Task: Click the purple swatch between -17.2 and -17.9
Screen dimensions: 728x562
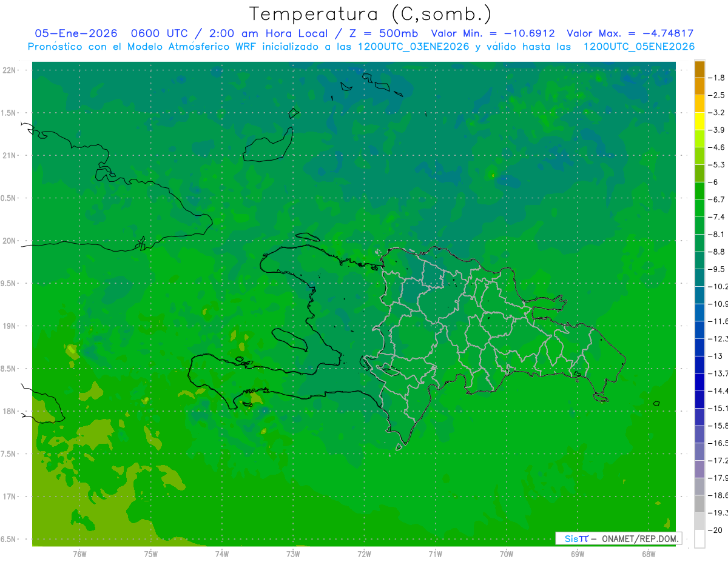Action: click(x=699, y=469)
